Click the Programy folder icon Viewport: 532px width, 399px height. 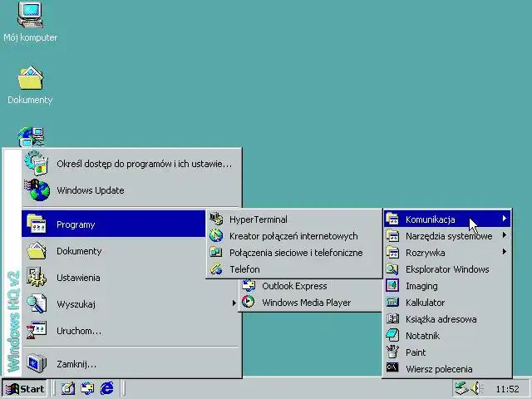pos(37,224)
